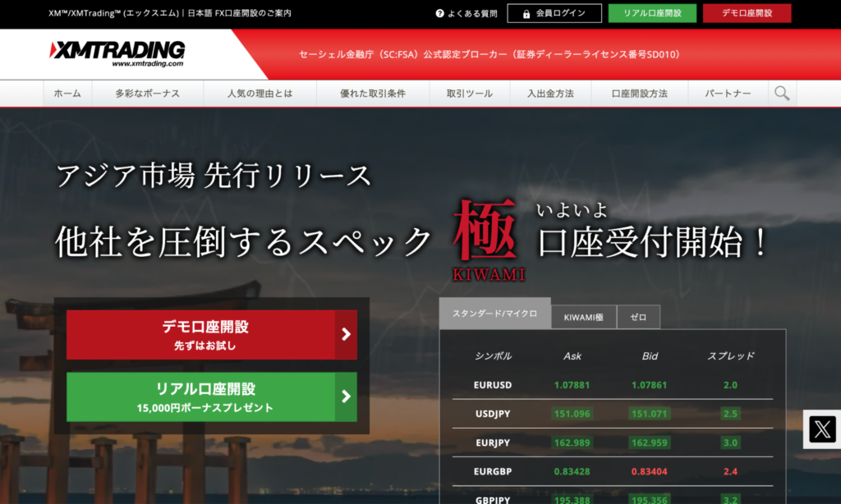Click chevron arrow on red デモ口座開設 banner
Screen dimensions: 841x504
click(x=346, y=335)
